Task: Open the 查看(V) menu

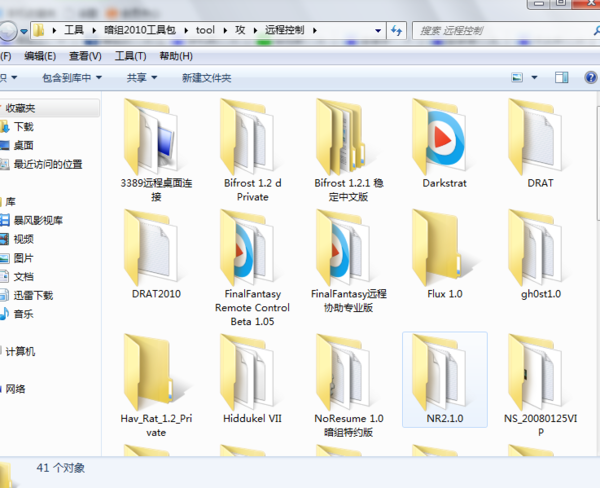Action: (x=85, y=56)
